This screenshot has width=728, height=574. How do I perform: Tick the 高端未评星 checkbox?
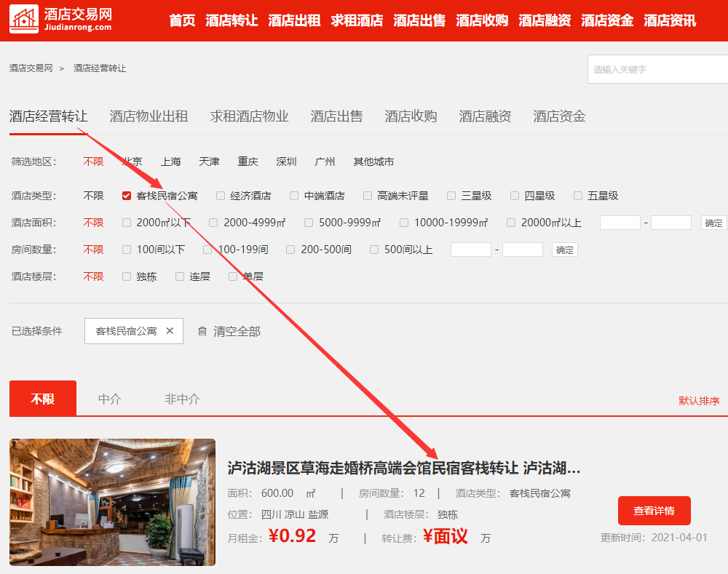click(x=367, y=196)
